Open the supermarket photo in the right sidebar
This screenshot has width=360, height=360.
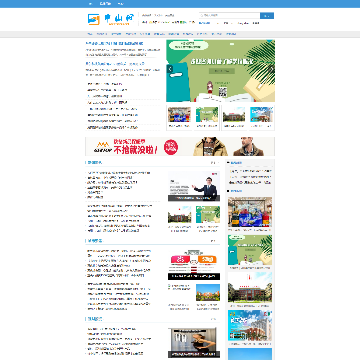point(250,212)
